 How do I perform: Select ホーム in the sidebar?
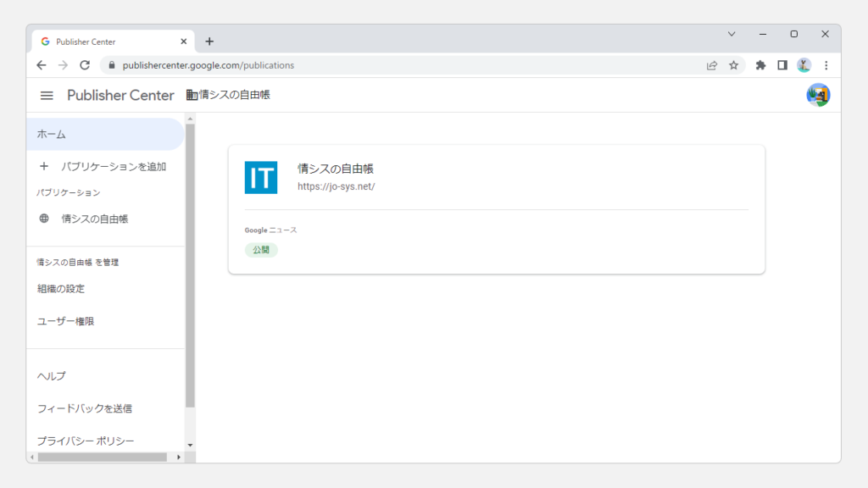52,134
